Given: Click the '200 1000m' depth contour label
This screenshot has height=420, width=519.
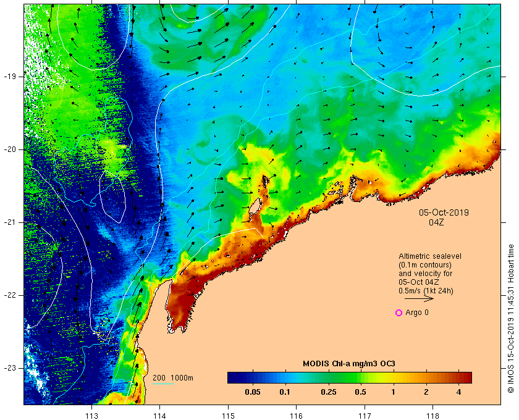Looking at the screenshot, I should coord(173,378).
